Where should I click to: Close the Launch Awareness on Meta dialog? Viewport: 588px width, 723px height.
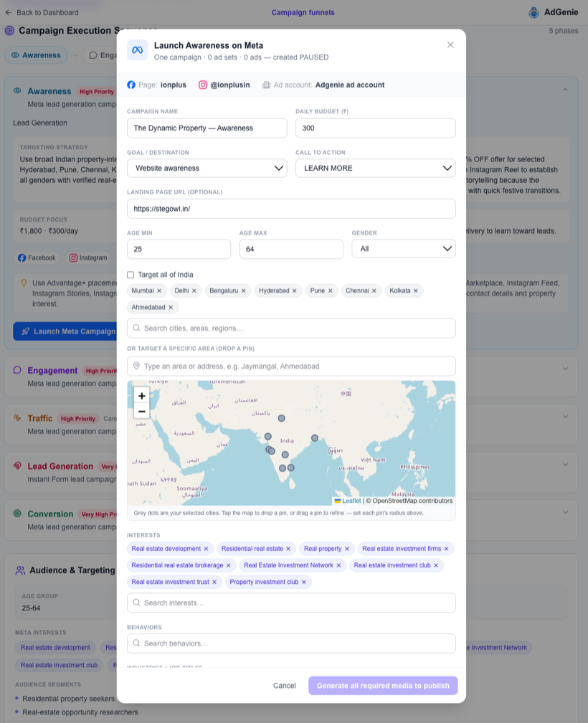(450, 44)
